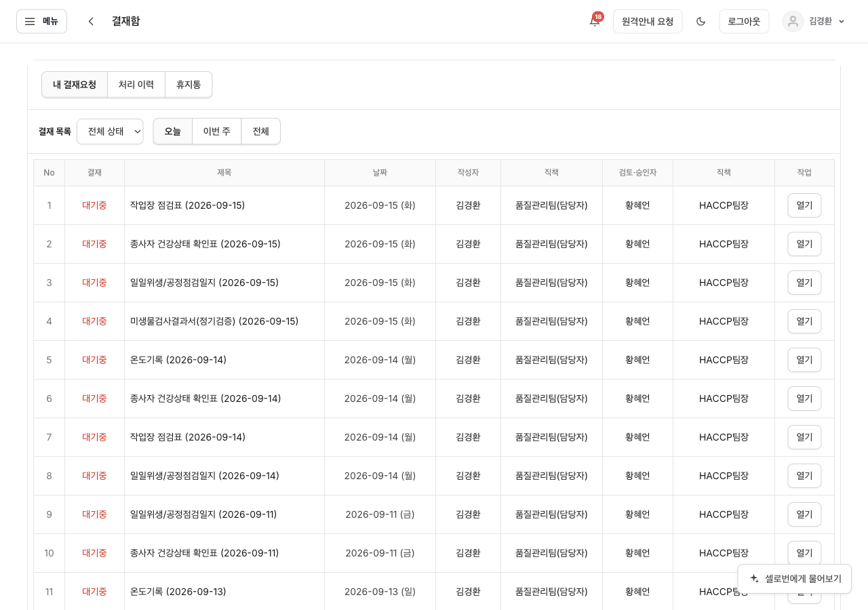Toggle dark mode with the moon icon
This screenshot has width=868, height=610.
[x=701, y=21]
